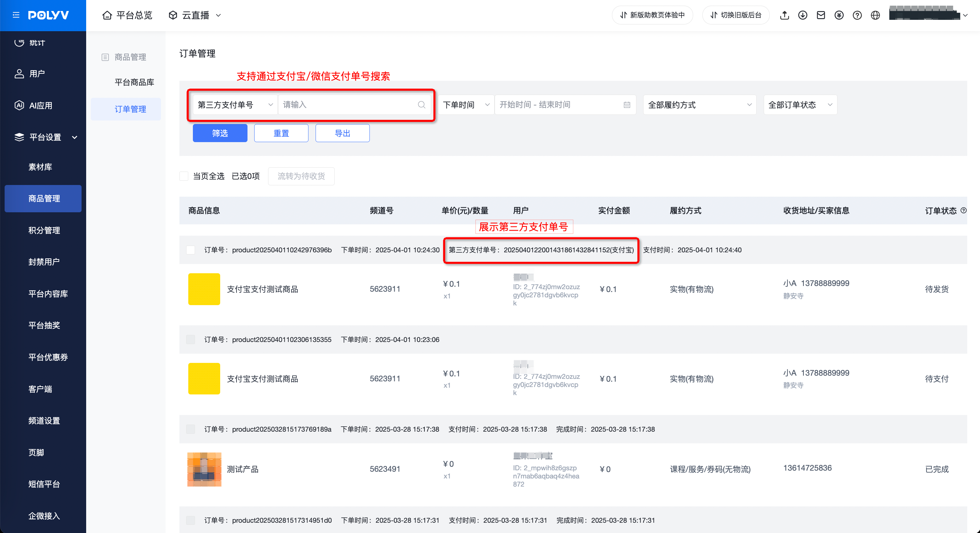Viewport: 980px width, 533px height.
Task: Select order product20250328151731495​1d0 checkbox
Action: pos(191,520)
